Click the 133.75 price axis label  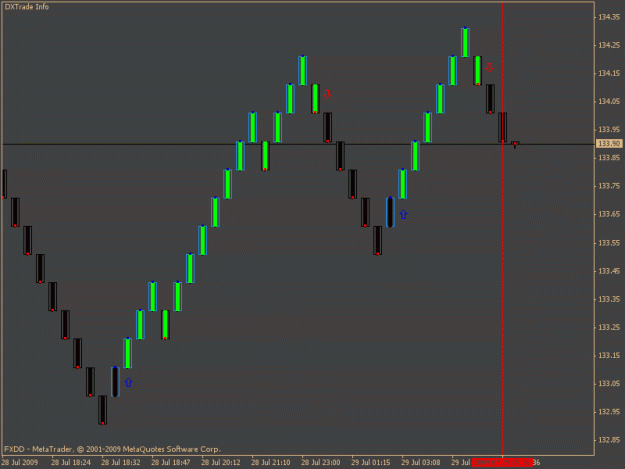[x=609, y=186]
